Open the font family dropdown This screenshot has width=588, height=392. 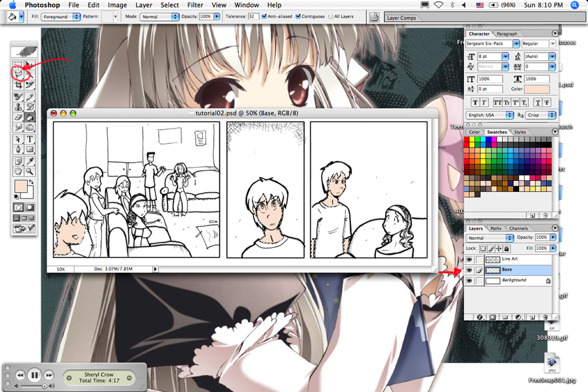point(516,44)
